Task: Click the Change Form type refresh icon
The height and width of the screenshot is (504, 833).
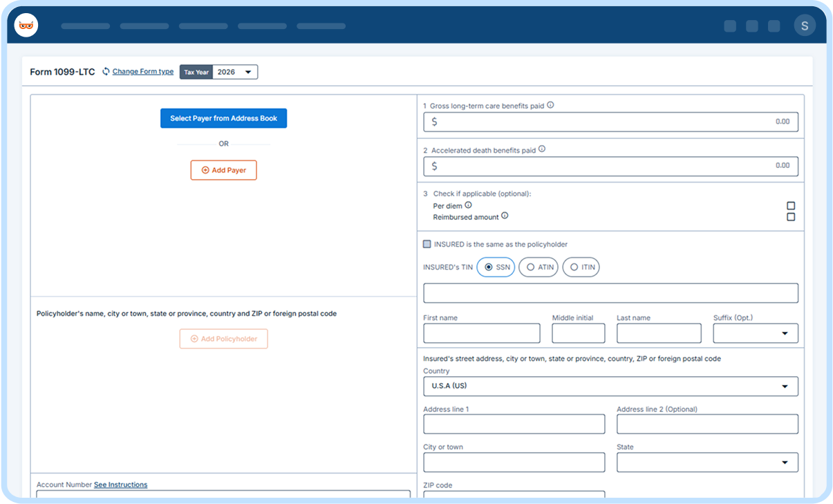Action: [x=106, y=71]
